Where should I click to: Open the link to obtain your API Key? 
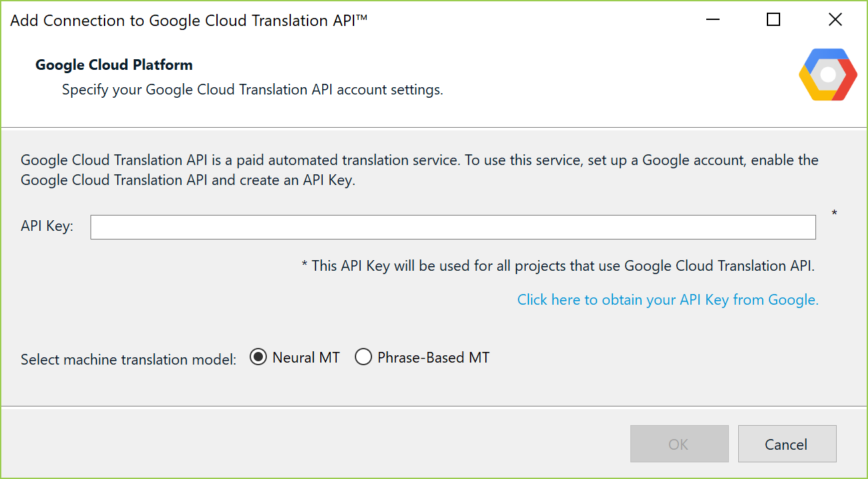click(x=668, y=300)
